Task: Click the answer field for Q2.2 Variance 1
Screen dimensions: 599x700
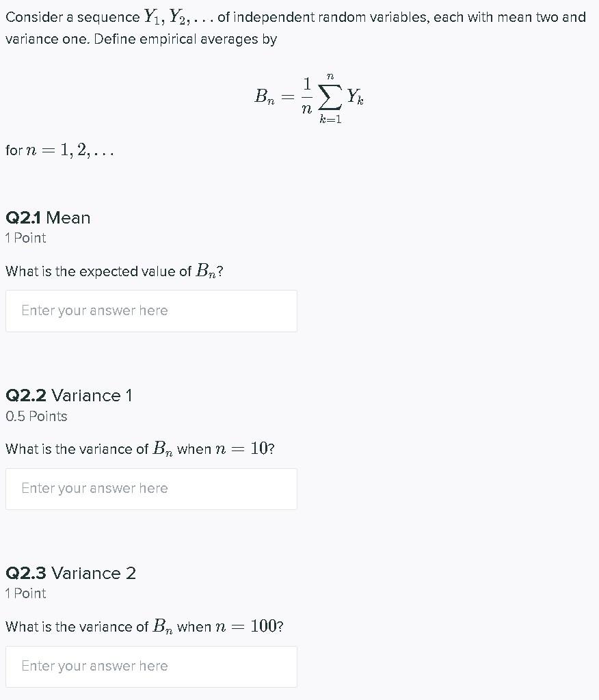Action: [x=150, y=489]
